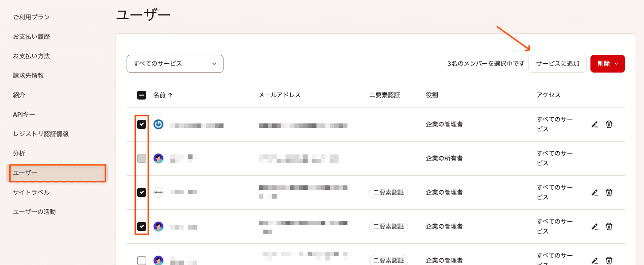Click the select-all checkbox in the header
Image resolution: width=644 pixels, height=265 pixels.
(x=141, y=94)
